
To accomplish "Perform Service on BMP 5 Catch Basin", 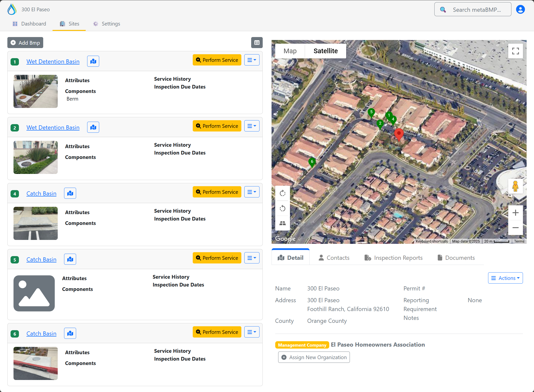I will click(217, 258).
